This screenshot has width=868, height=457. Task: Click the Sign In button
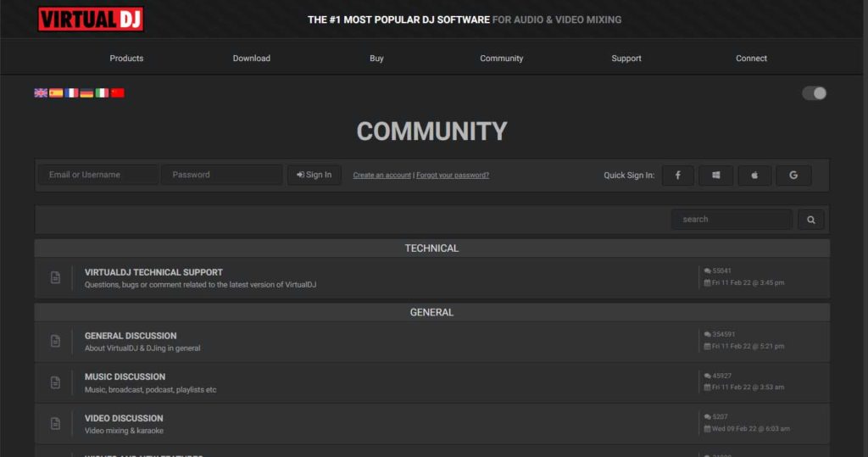[x=314, y=175]
